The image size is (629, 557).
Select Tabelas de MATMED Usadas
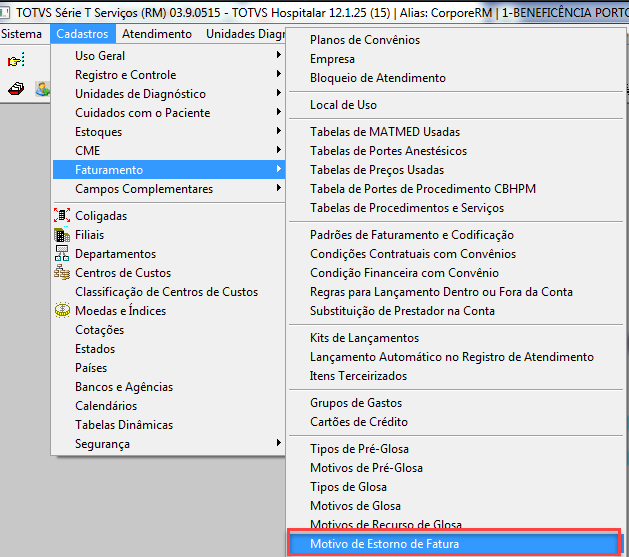click(x=456, y=132)
